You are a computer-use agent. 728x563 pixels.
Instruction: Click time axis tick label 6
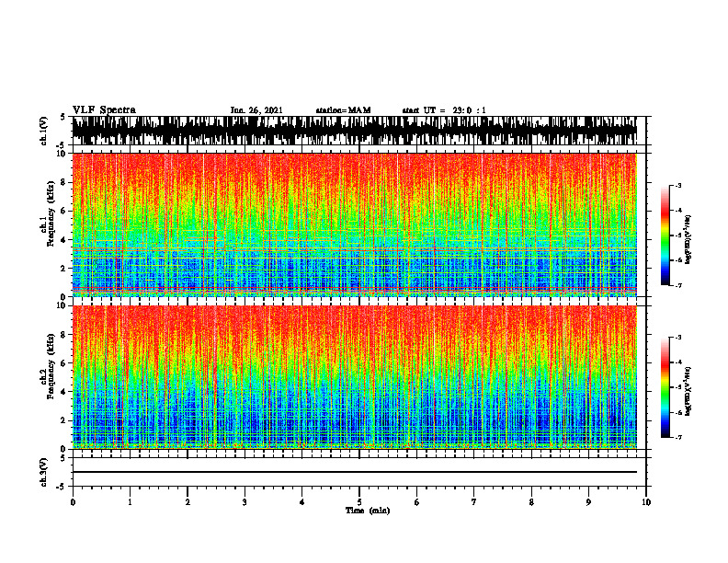tap(417, 502)
